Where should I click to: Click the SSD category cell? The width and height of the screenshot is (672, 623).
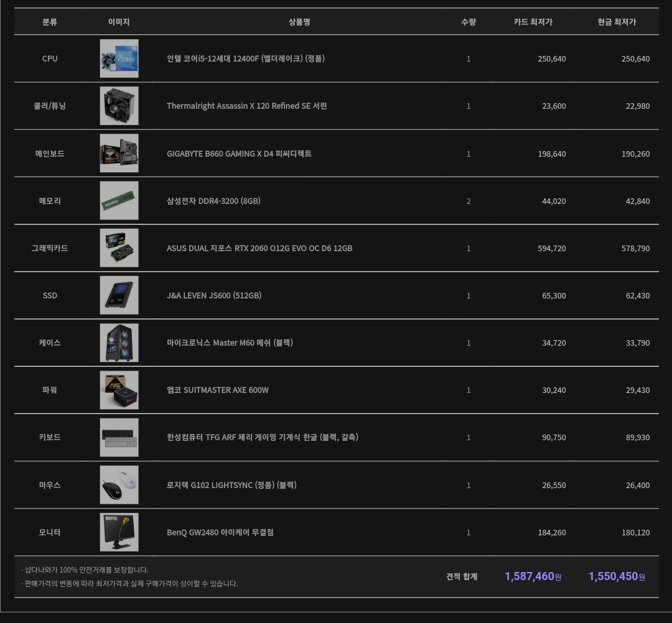click(50, 295)
